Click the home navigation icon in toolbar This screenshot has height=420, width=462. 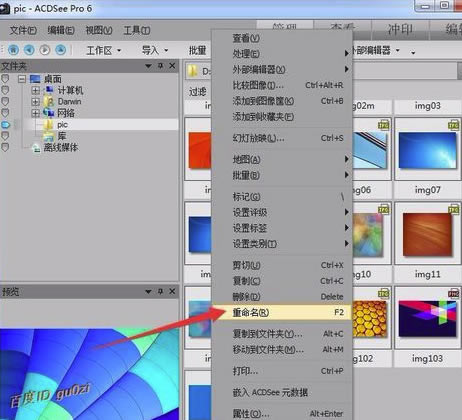click(x=13, y=50)
